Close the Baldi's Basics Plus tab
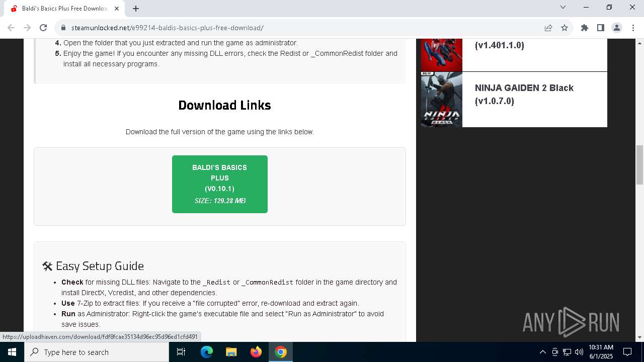Screen dimensions: 644x362 (x=116, y=9)
